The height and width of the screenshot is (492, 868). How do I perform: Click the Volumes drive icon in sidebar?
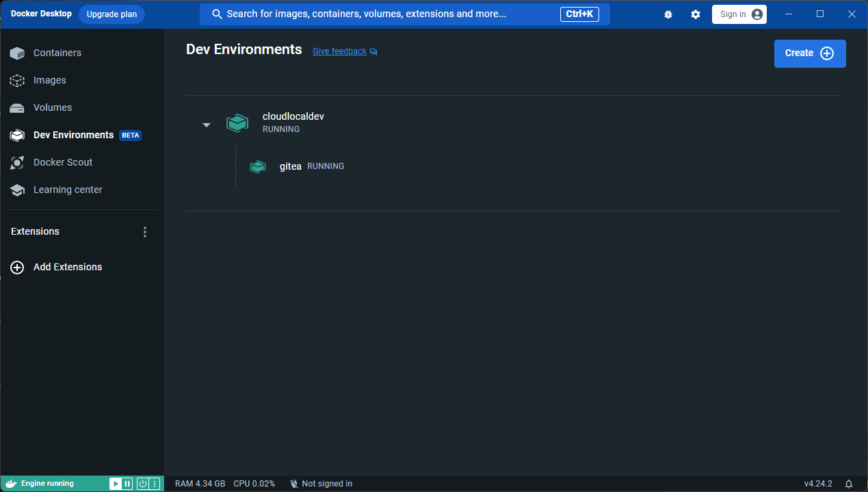click(17, 108)
